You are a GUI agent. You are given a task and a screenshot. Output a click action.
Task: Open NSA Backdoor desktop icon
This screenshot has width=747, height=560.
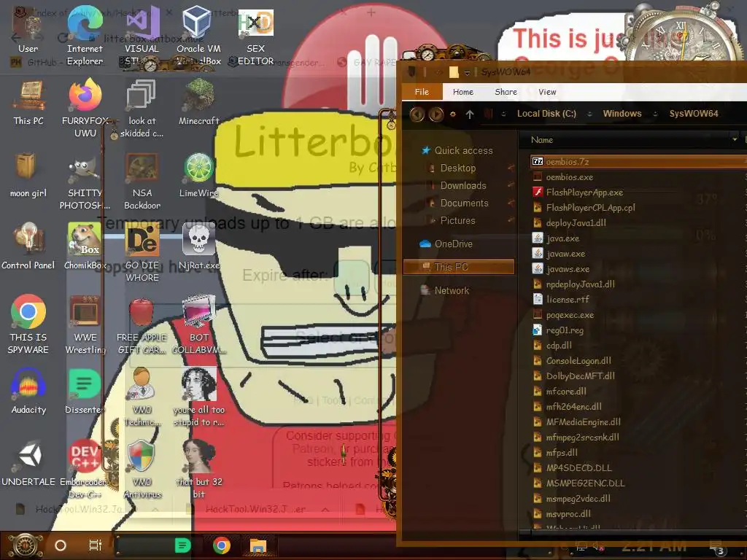(x=142, y=181)
